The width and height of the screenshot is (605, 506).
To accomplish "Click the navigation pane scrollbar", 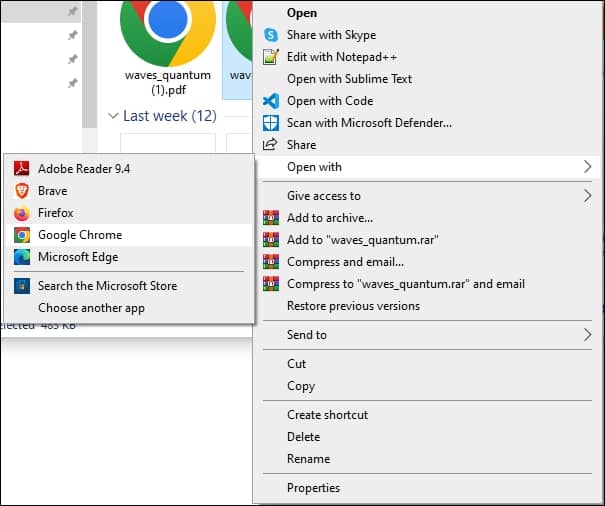I will 90,64.
